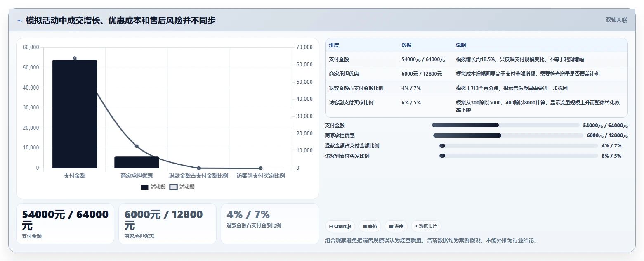Click explanation starting '模拟增长约18.5%'
The width and height of the screenshot is (644, 261).
(x=520, y=59)
